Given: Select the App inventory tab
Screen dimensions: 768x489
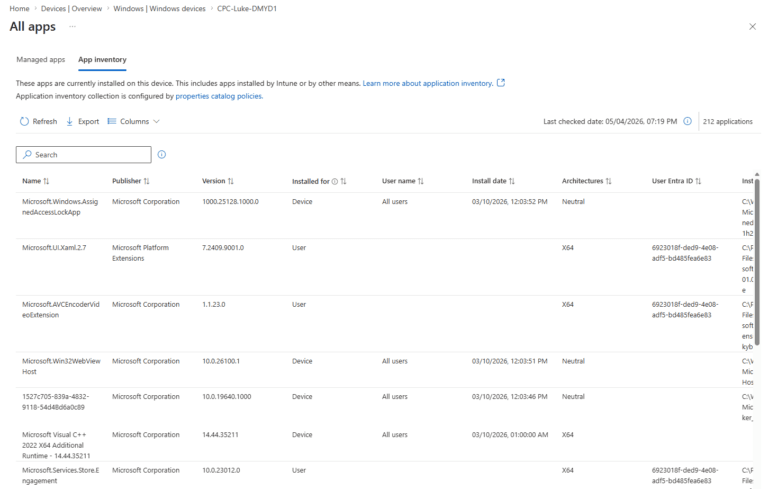Looking at the screenshot, I should point(102,59).
